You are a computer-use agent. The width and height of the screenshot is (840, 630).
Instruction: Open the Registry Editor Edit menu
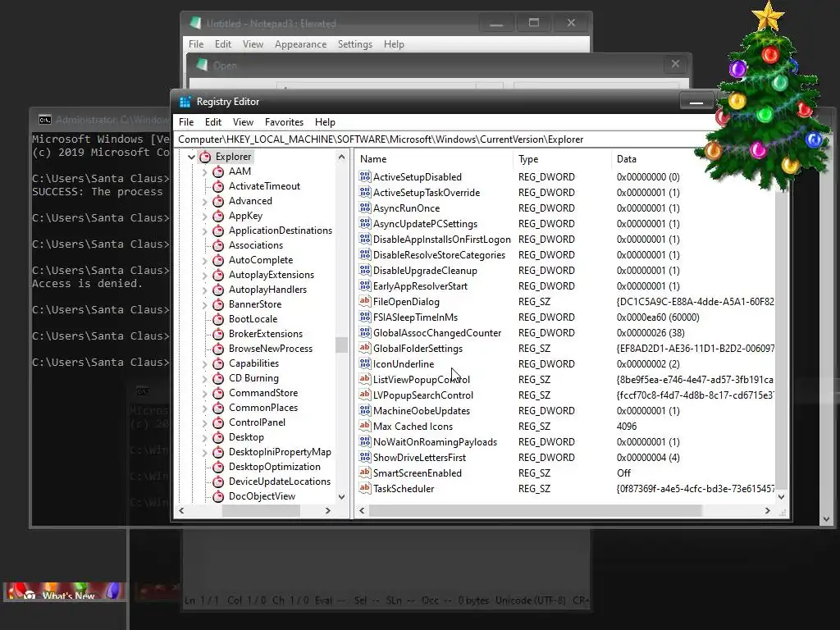213,122
